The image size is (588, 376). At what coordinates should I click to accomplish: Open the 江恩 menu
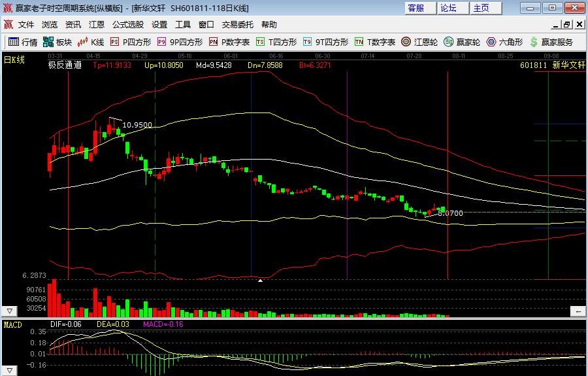pos(97,25)
